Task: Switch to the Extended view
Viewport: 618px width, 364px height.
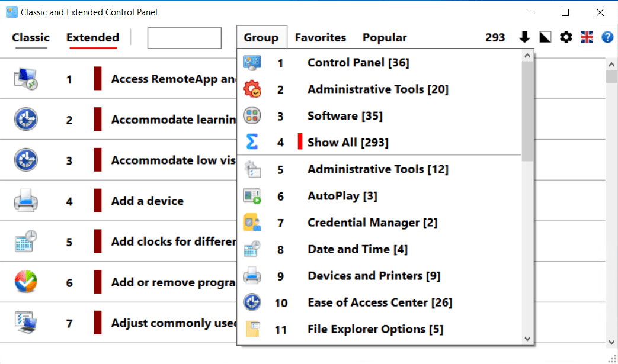Action: pyautogui.click(x=92, y=37)
